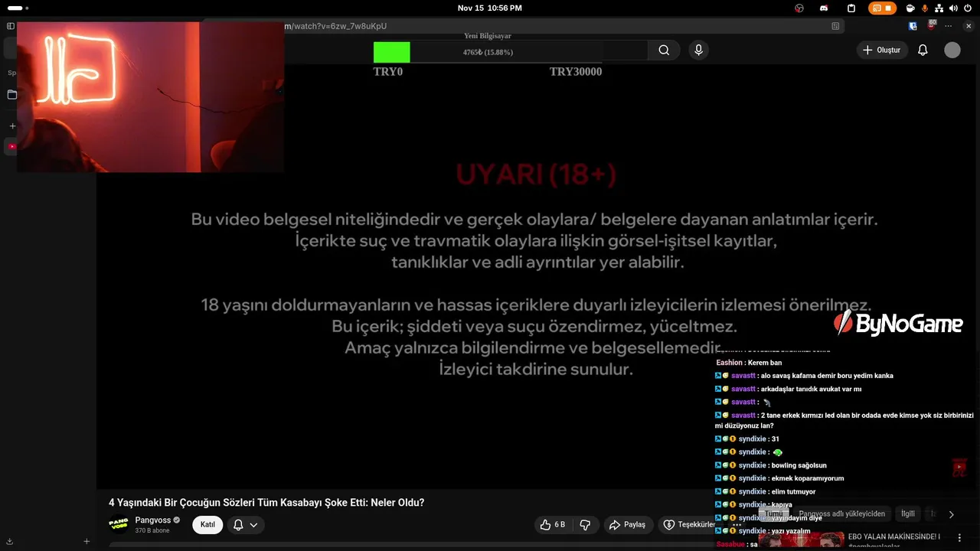
Task: Open the Pangvoss channel avatar
Action: pos(119,524)
